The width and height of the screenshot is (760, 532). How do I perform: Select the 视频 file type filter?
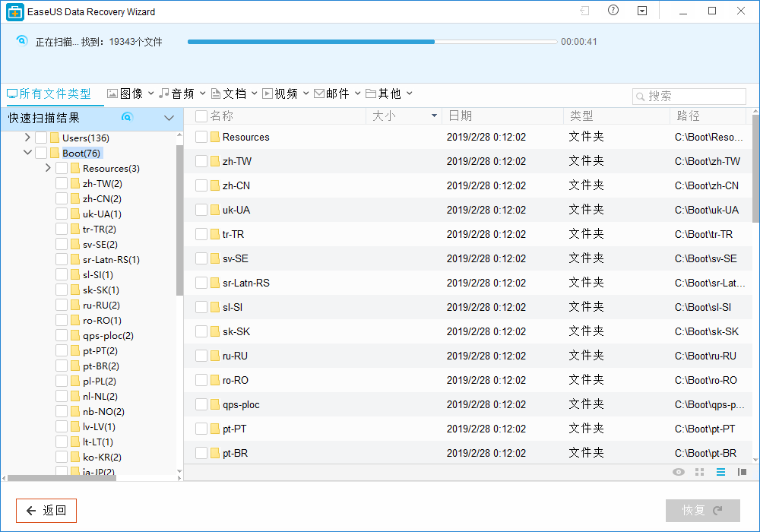click(285, 93)
